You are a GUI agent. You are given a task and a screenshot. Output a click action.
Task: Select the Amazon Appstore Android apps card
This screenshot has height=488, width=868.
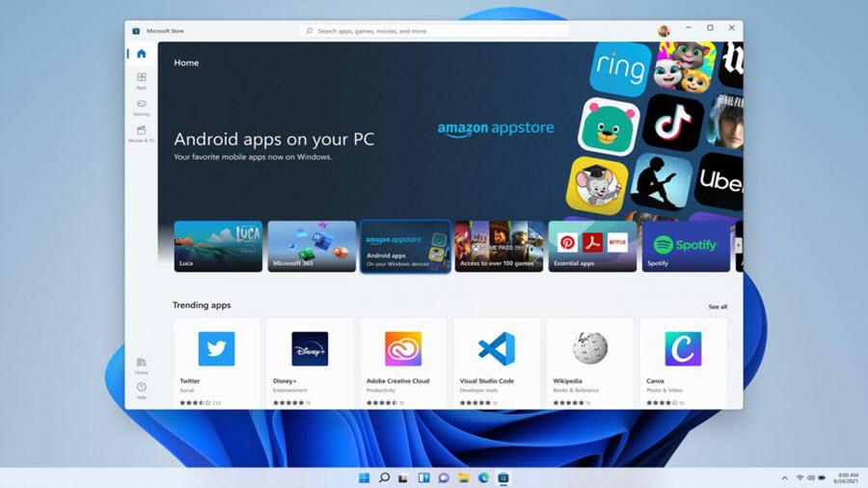coord(405,246)
